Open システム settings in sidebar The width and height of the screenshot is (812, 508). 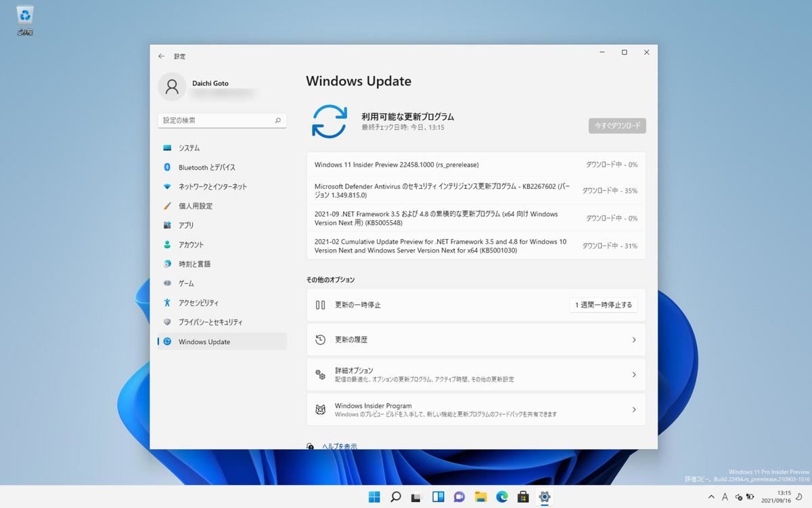pos(222,148)
